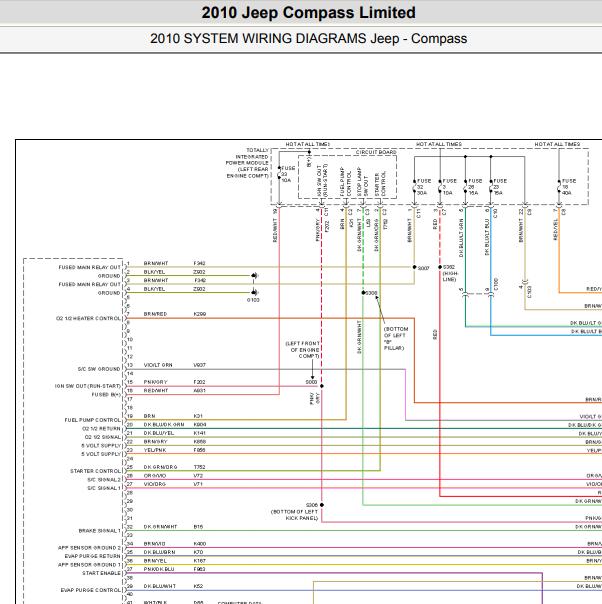The image size is (602, 604).
Task: Click 'STARTER CONTROL' label inside circuit board box
Action: tap(380, 184)
